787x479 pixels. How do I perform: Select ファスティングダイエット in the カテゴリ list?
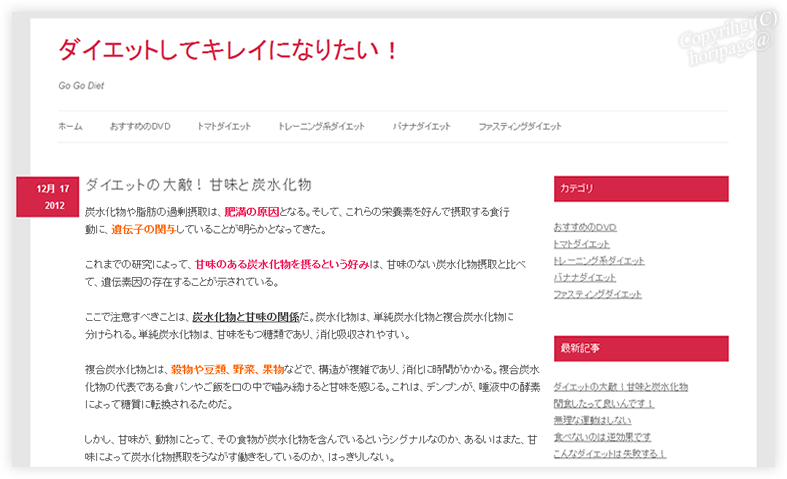click(597, 294)
